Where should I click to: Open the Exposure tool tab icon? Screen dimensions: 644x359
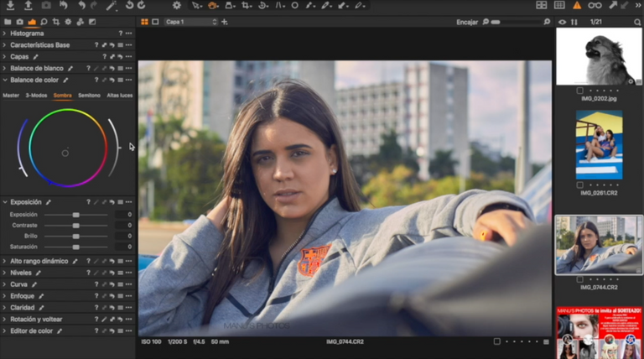point(92,22)
